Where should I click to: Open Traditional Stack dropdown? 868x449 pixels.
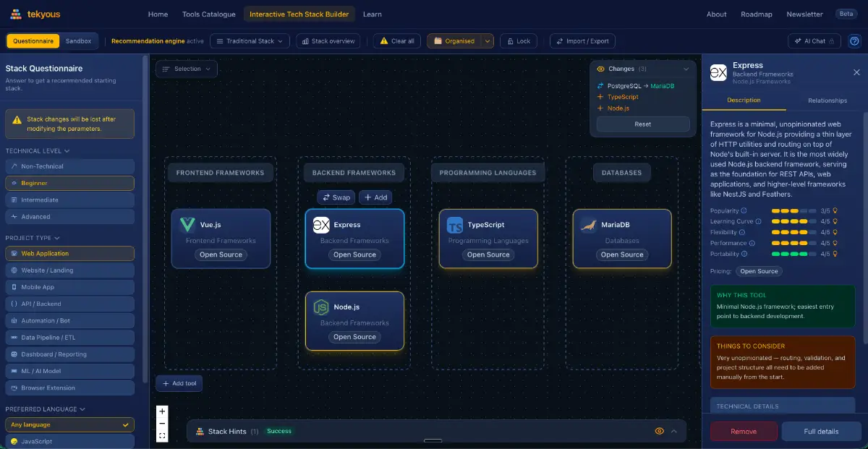coord(250,41)
